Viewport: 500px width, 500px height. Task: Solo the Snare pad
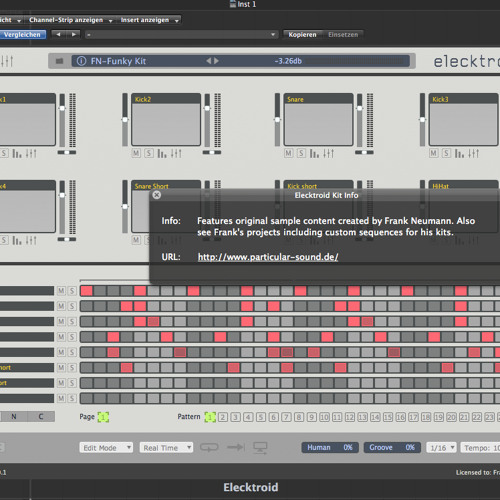301,153
